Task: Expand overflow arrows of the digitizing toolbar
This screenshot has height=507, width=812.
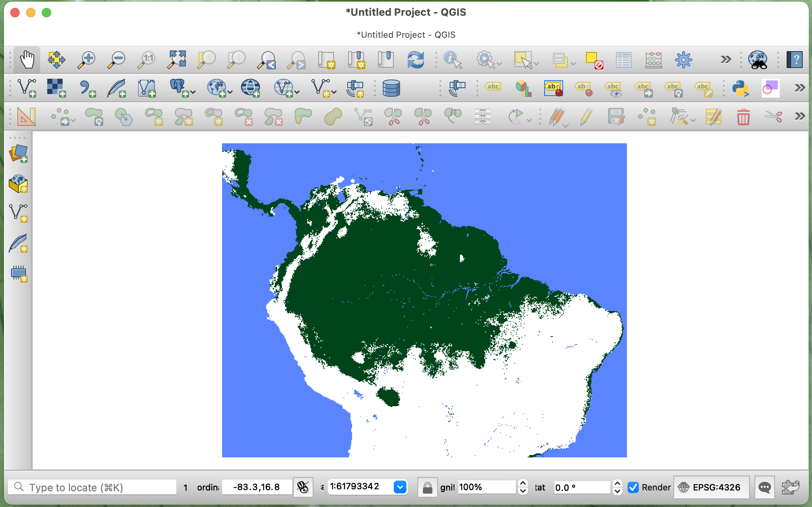Action: click(799, 116)
